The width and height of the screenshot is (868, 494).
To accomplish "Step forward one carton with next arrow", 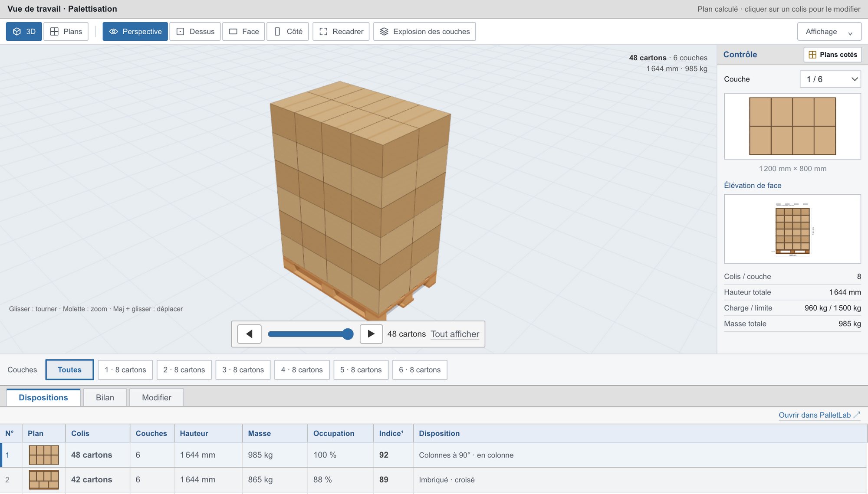I will pos(371,334).
